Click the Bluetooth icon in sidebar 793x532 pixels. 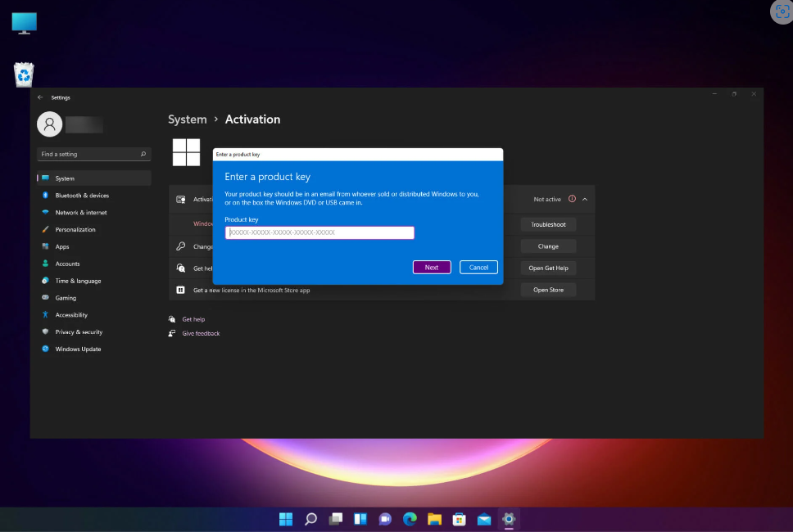[x=45, y=196]
